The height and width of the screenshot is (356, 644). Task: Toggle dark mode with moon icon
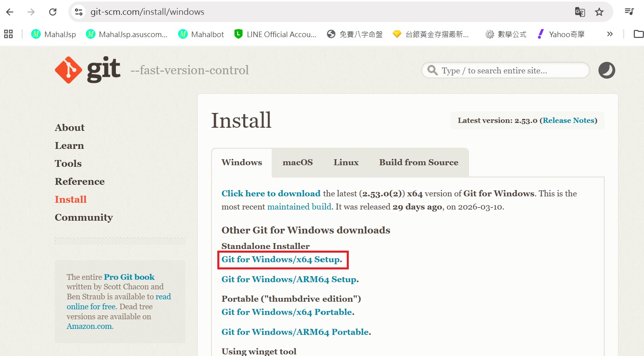click(606, 70)
